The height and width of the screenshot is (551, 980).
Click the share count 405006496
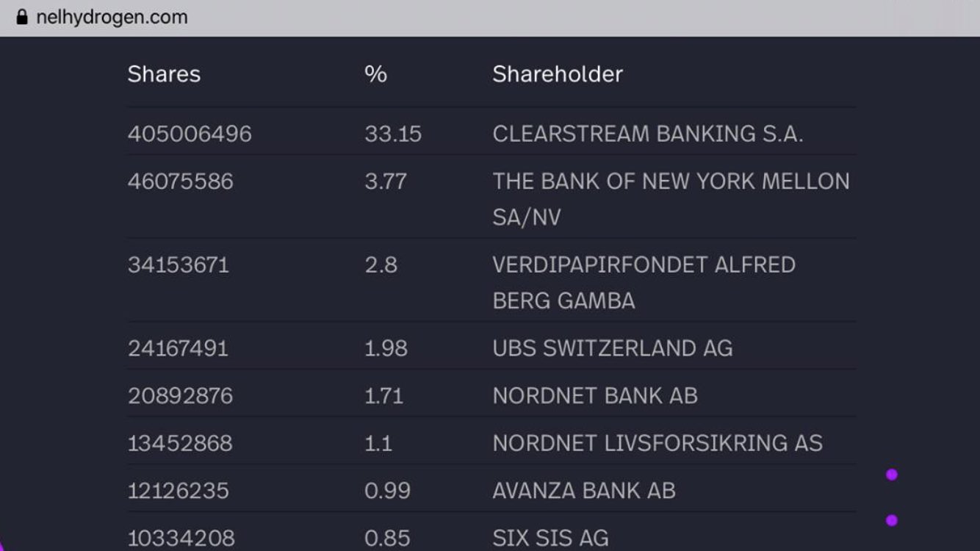click(x=190, y=134)
